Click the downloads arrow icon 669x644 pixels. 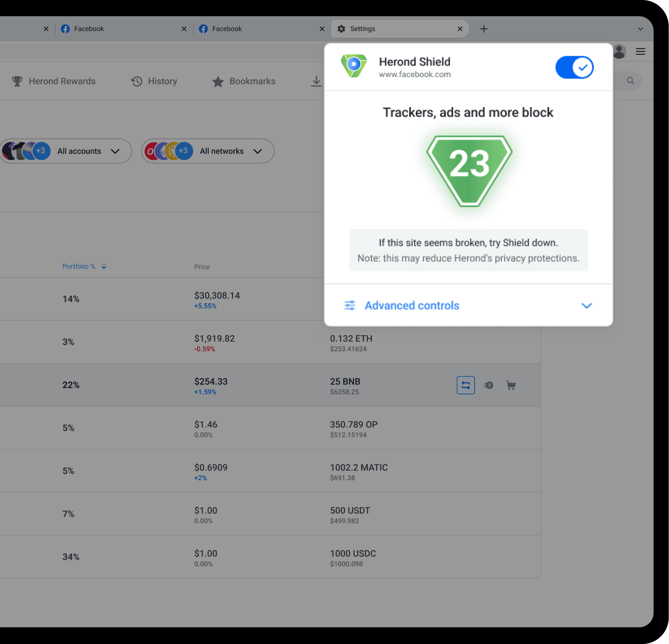(x=316, y=81)
